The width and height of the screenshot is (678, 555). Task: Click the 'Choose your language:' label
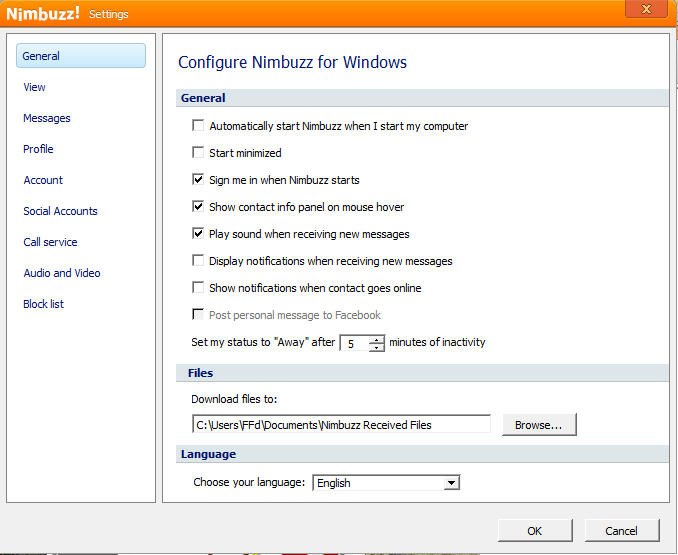pos(249,482)
